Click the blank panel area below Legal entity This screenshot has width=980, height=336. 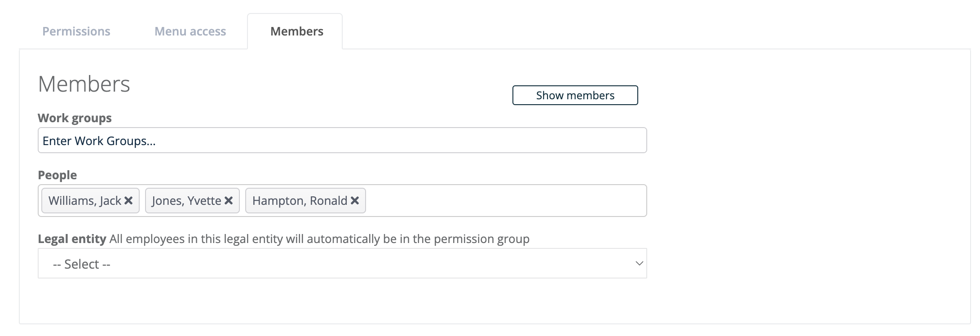342,301
